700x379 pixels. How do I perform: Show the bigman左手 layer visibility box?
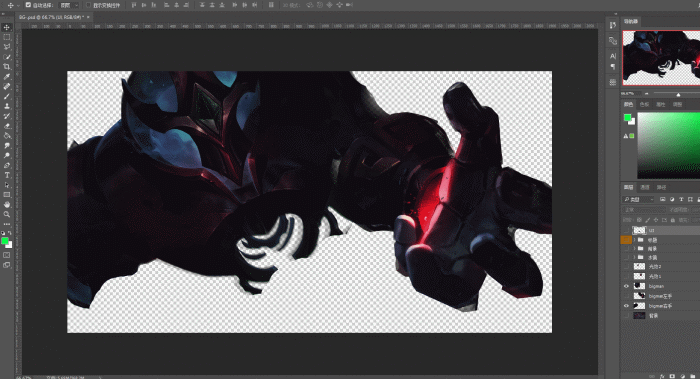[626, 296]
